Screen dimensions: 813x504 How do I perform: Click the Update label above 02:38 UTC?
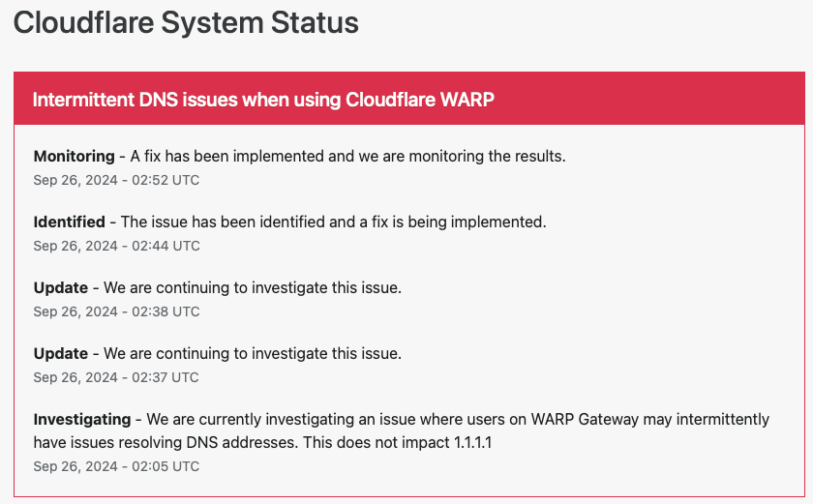[60, 287]
